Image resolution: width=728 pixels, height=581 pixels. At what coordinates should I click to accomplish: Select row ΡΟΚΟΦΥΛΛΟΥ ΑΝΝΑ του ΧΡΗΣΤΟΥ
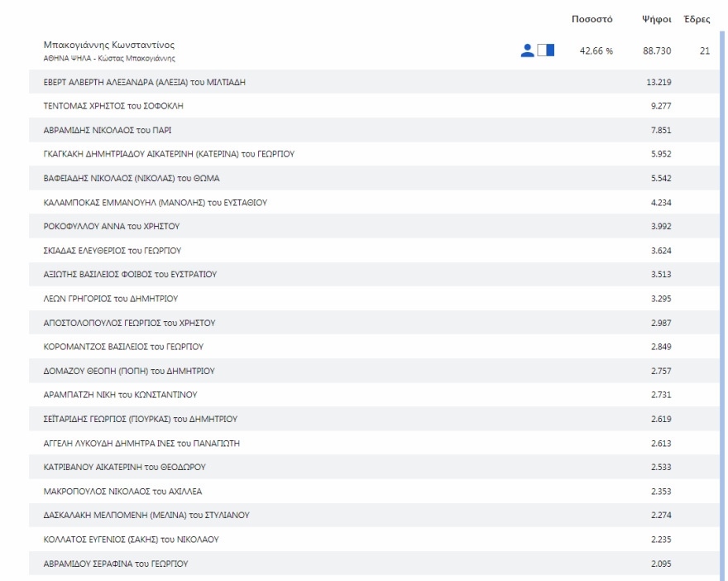[x=111, y=226]
